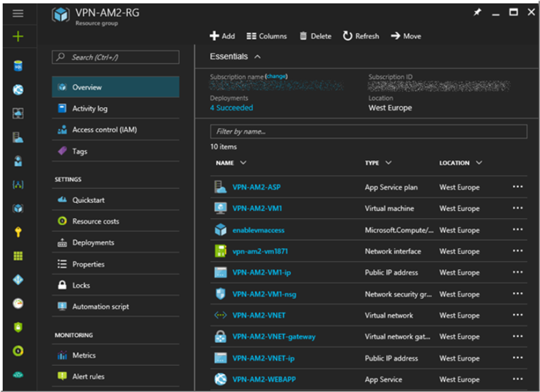Open the green circle cost sidebar icon

click(18, 351)
